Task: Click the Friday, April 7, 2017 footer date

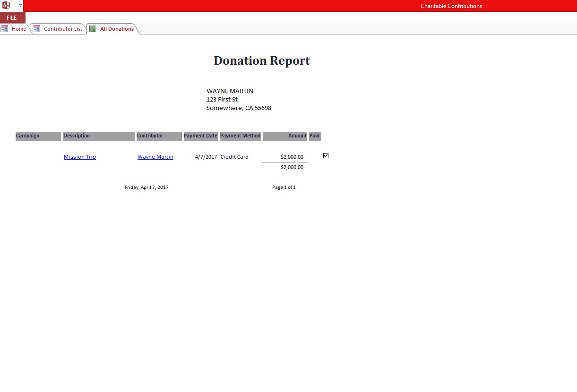Action: 146,187
